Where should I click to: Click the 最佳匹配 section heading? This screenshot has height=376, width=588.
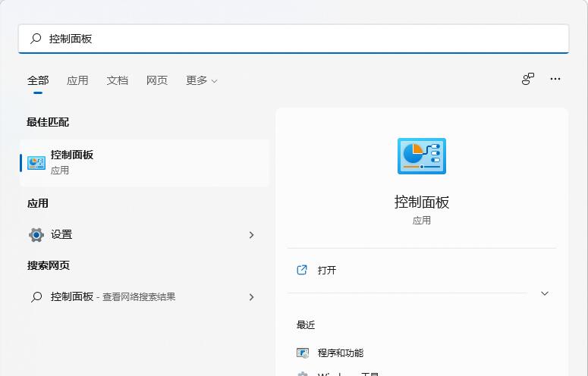click(x=48, y=122)
